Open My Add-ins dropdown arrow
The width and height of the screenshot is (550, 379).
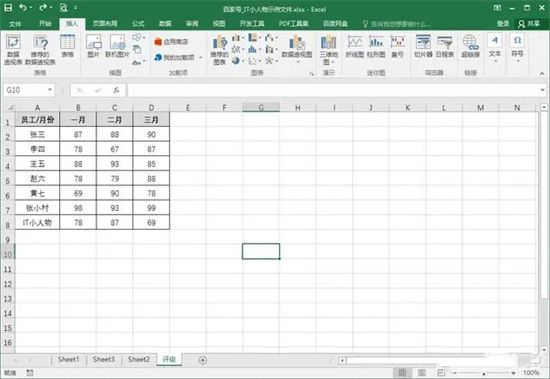(201, 57)
